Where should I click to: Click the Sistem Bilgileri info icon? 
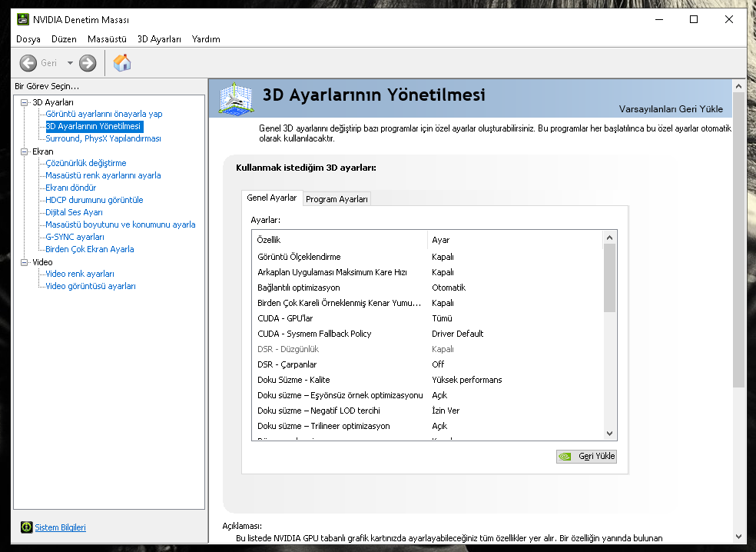(27, 527)
